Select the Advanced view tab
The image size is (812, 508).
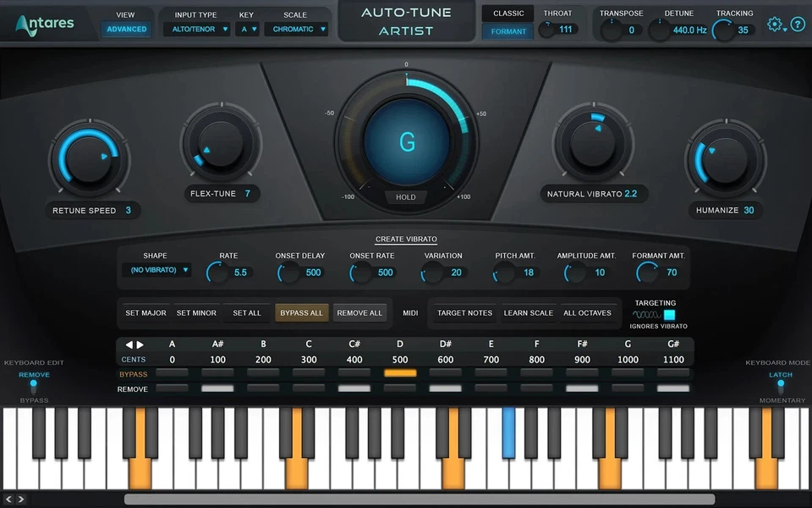coord(126,28)
